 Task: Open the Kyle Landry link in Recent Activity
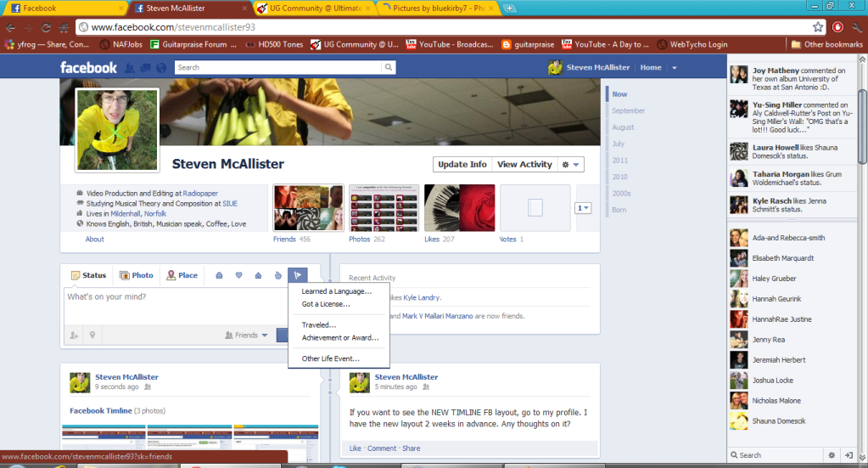422,297
